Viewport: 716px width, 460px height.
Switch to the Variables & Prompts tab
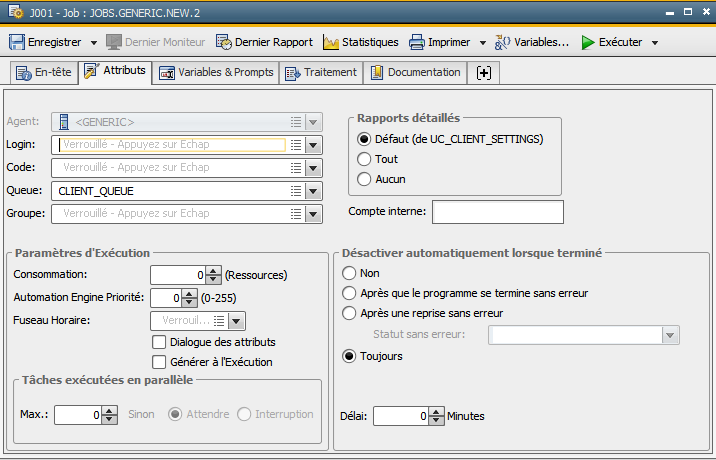point(217,73)
